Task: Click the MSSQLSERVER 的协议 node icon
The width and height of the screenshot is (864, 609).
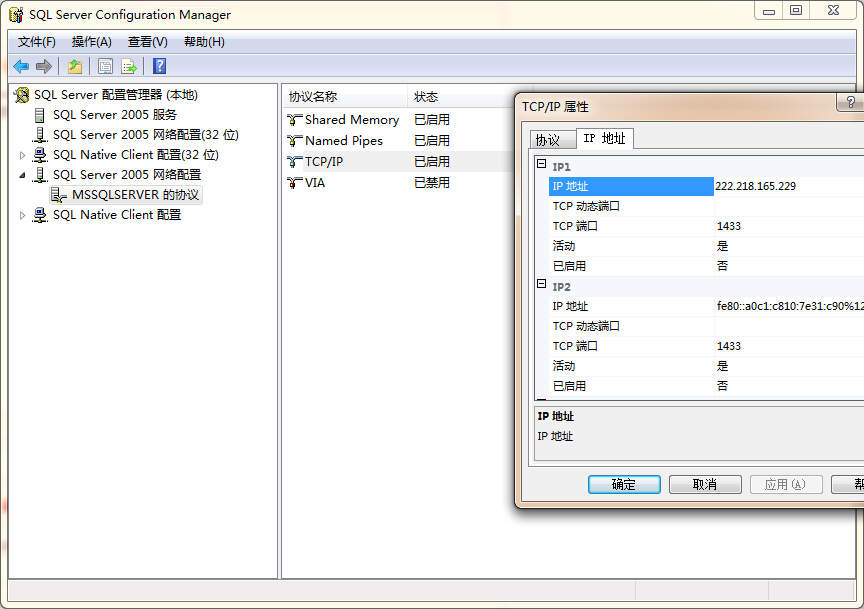Action: 58,195
